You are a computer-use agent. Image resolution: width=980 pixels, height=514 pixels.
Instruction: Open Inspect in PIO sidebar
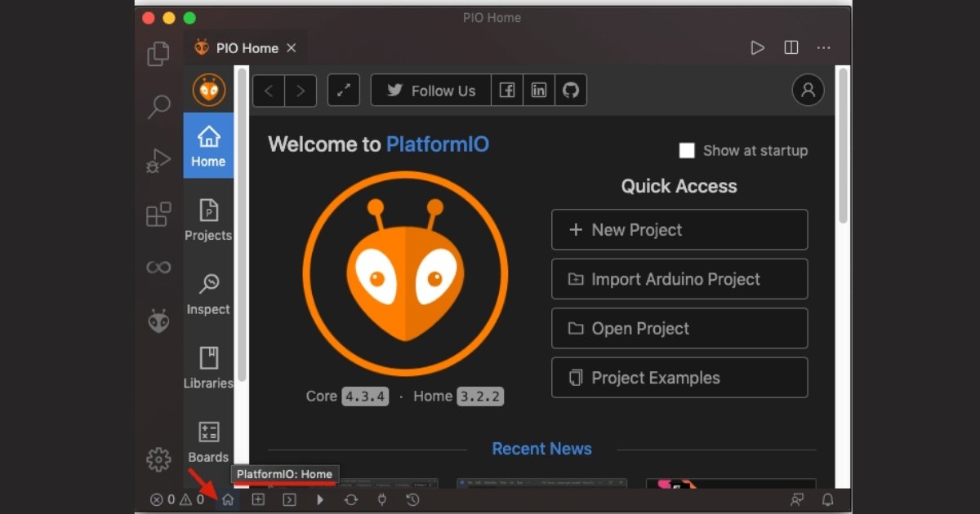click(208, 294)
